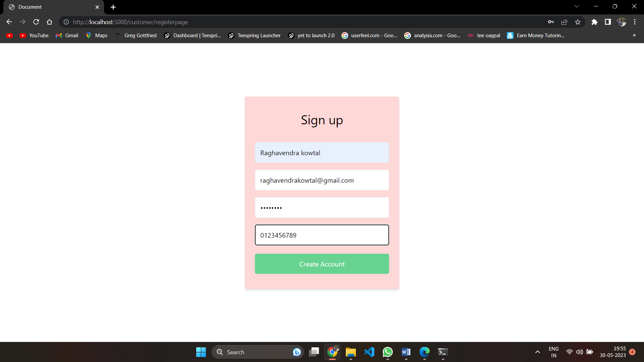
Task: Show overflow bookmarks with the double chevron
Action: coord(634,35)
